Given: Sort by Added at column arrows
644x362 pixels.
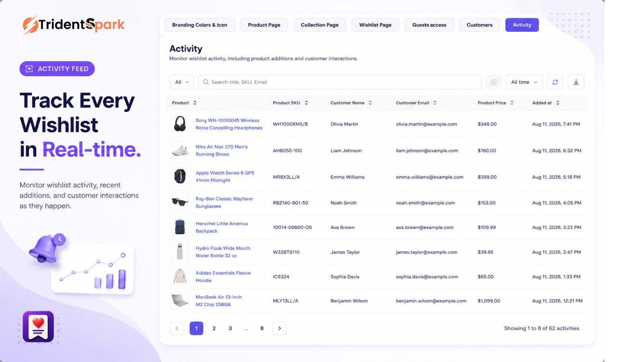Looking at the screenshot, I should click(558, 103).
